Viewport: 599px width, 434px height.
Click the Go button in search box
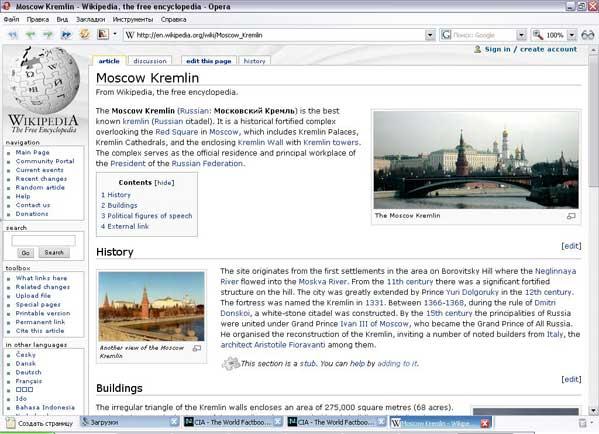pos(26,253)
